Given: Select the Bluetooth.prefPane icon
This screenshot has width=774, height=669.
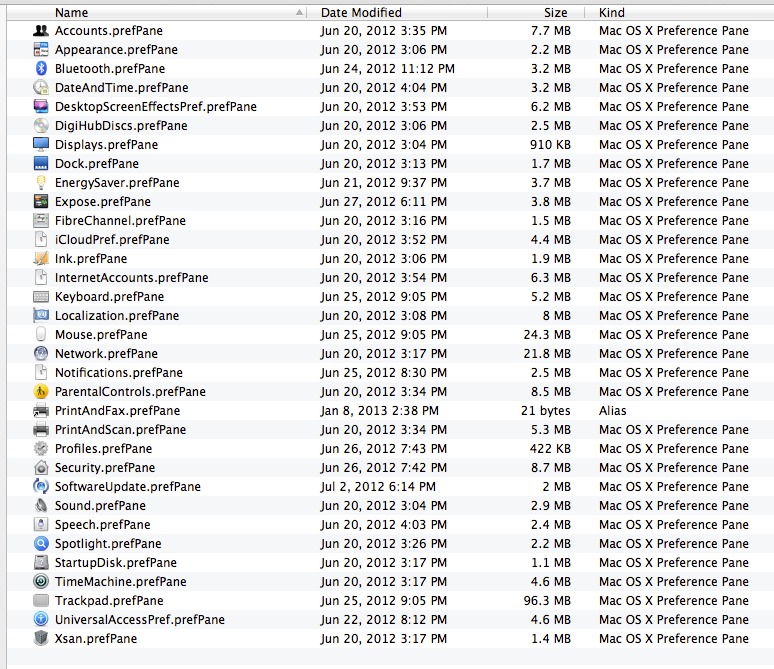Looking at the screenshot, I should (x=41, y=69).
